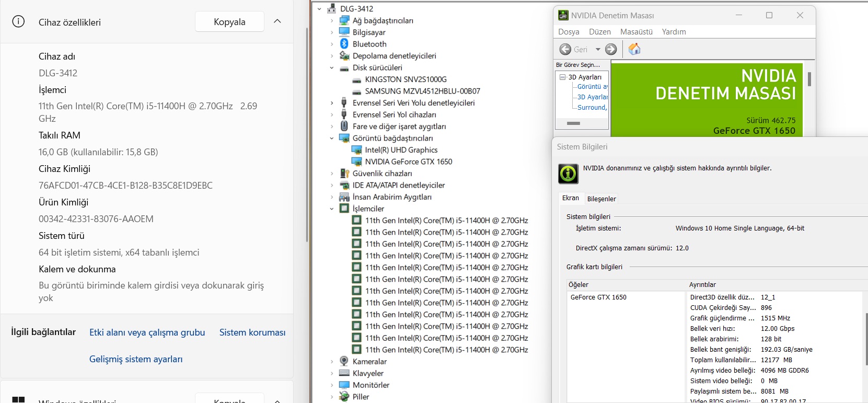Open the Masaüstü menu
The height and width of the screenshot is (403, 868).
(636, 32)
